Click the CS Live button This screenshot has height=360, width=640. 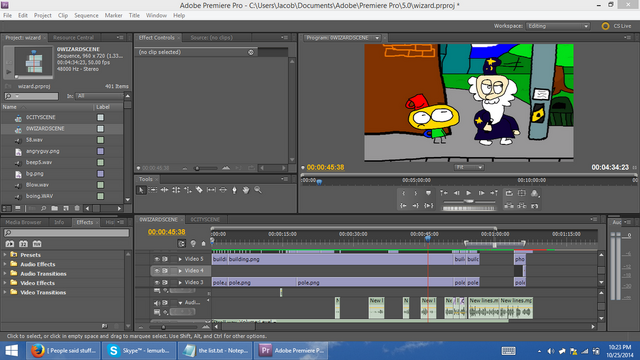tap(617, 26)
